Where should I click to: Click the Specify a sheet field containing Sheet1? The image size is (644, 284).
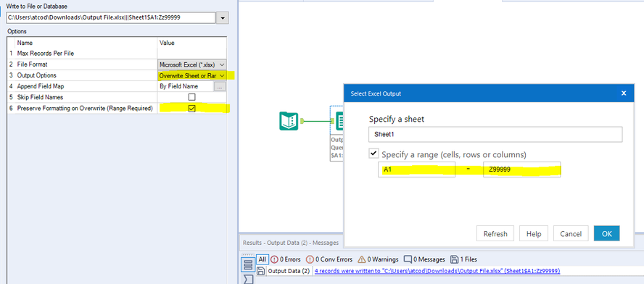tap(496, 134)
